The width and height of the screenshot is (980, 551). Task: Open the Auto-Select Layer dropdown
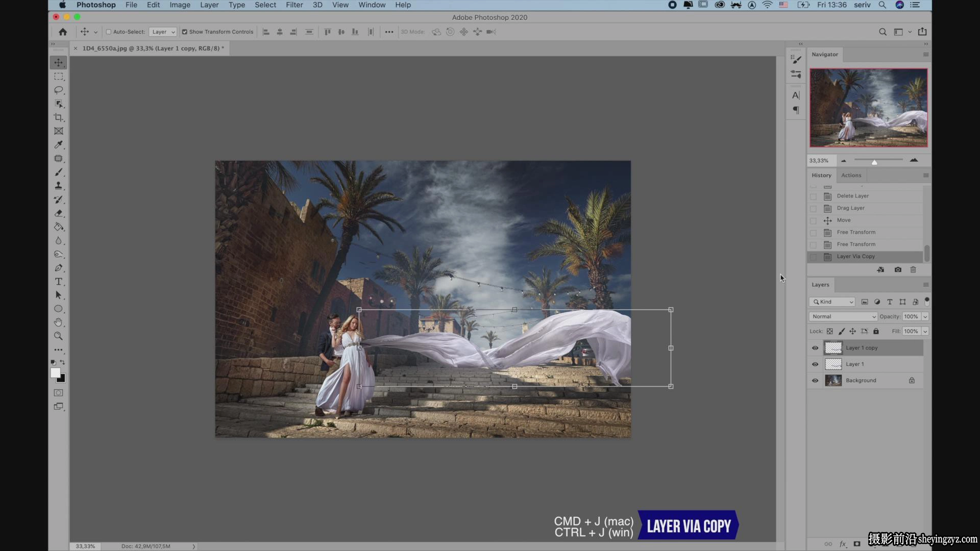click(163, 32)
